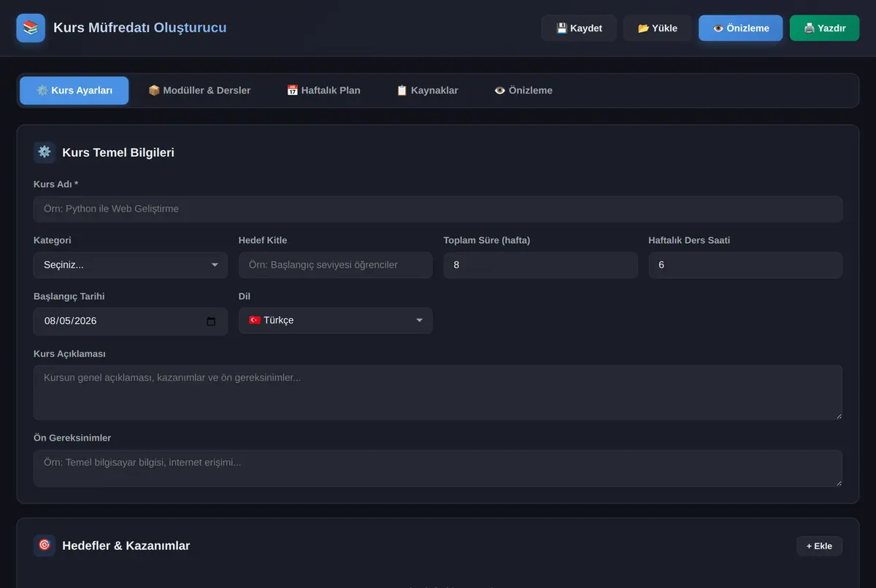Click the blue Önizleme button in header

pyautogui.click(x=740, y=28)
